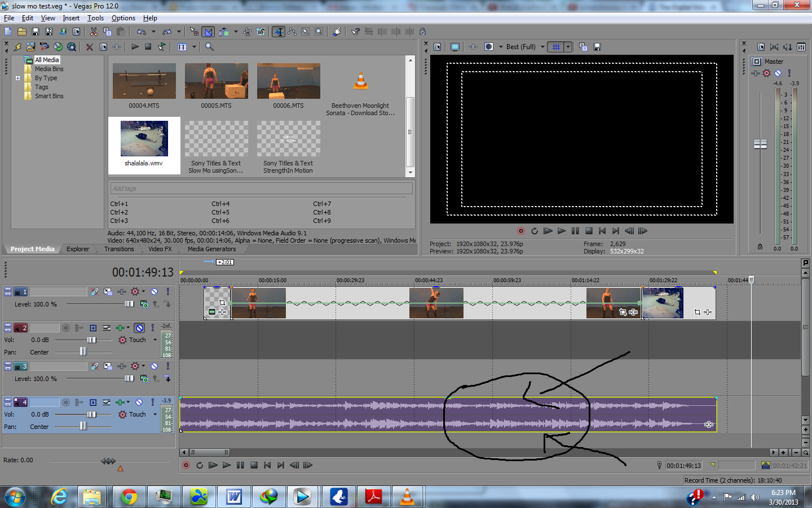Toggle Mute on video track 1
Image resolution: width=812 pixels, height=508 pixels.
(154, 292)
